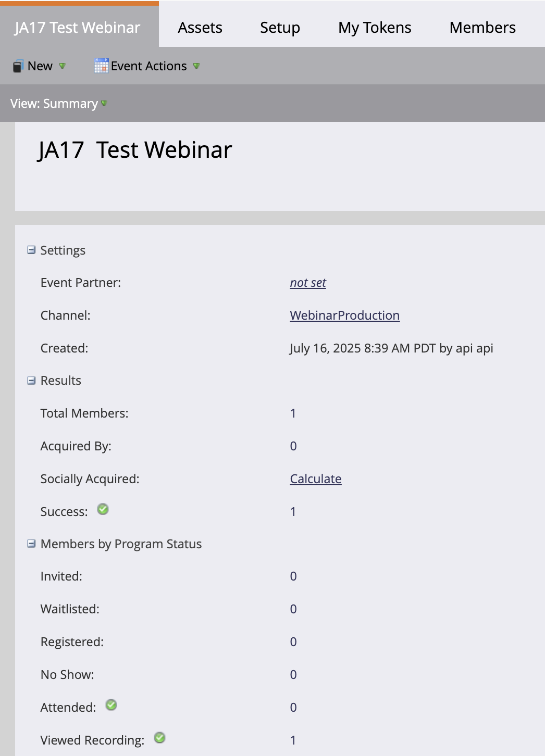Collapse the Settings section

click(31, 250)
